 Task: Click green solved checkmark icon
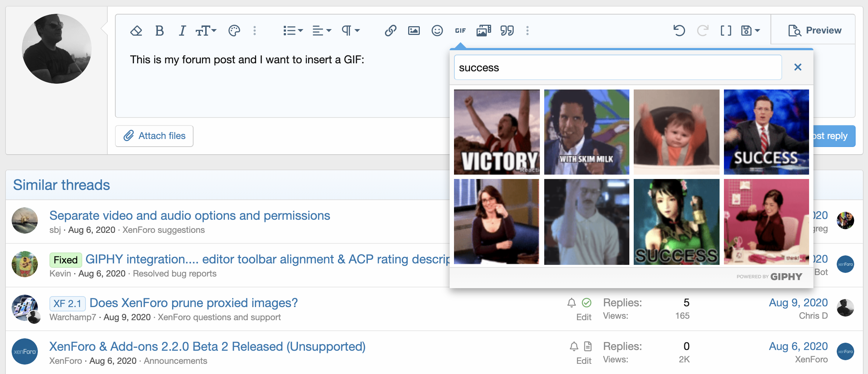586,303
